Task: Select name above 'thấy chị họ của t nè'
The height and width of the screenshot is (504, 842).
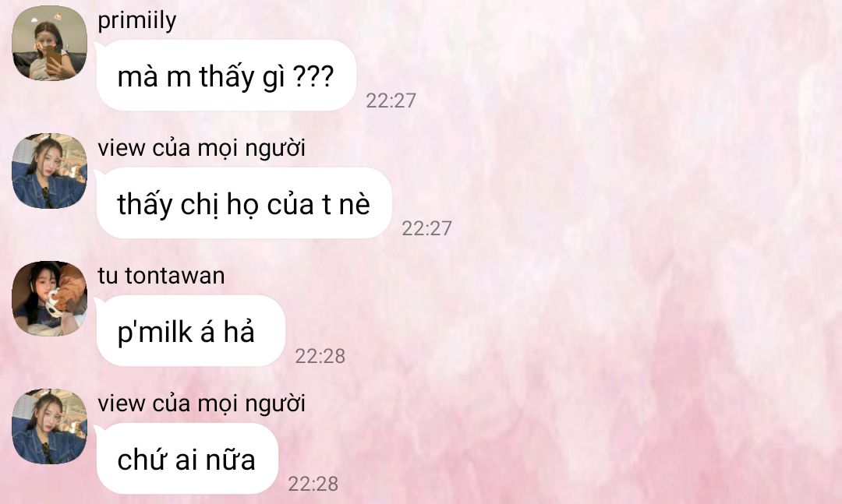Action: click(201, 149)
